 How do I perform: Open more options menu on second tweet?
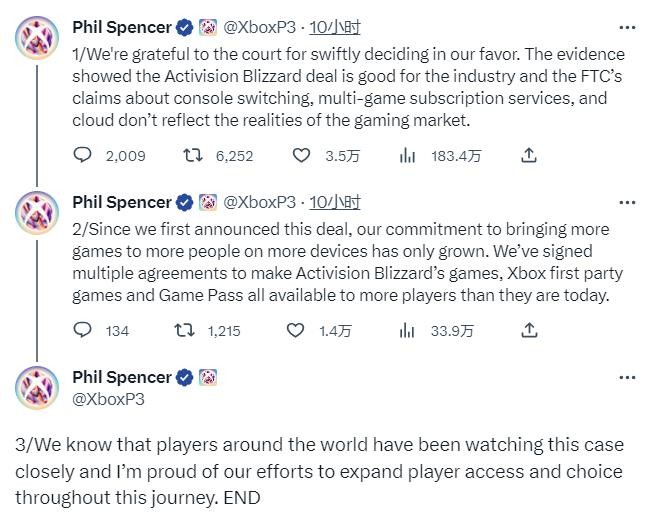point(626,202)
